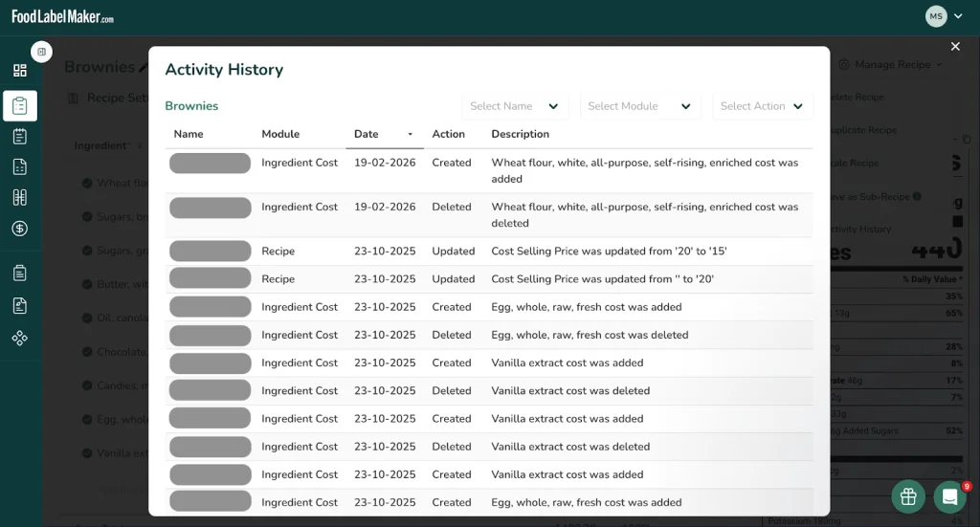
Task: Close the Activity History dialog
Action: click(955, 46)
